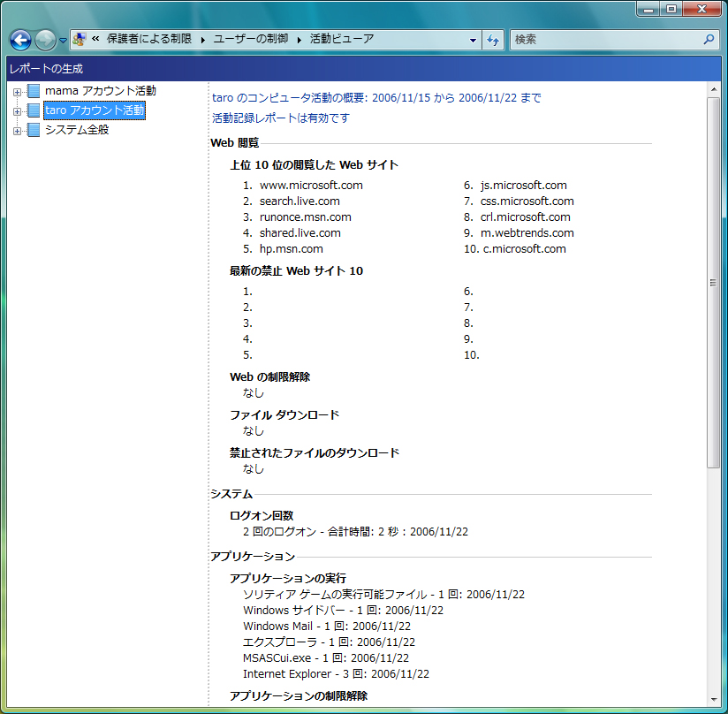Click c.microsoft.com entry

point(525,249)
